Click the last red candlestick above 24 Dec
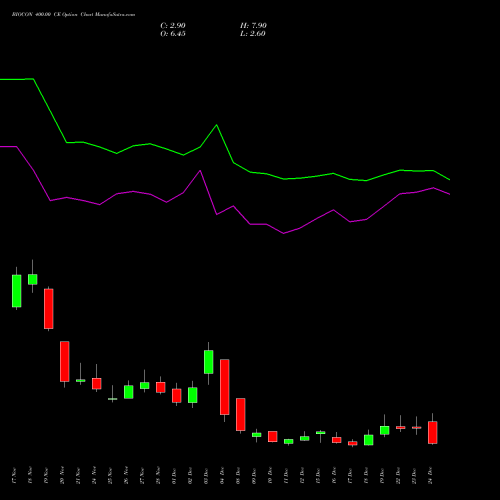Image resolution: width=500 pixels, height=500 pixels. [433, 432]
